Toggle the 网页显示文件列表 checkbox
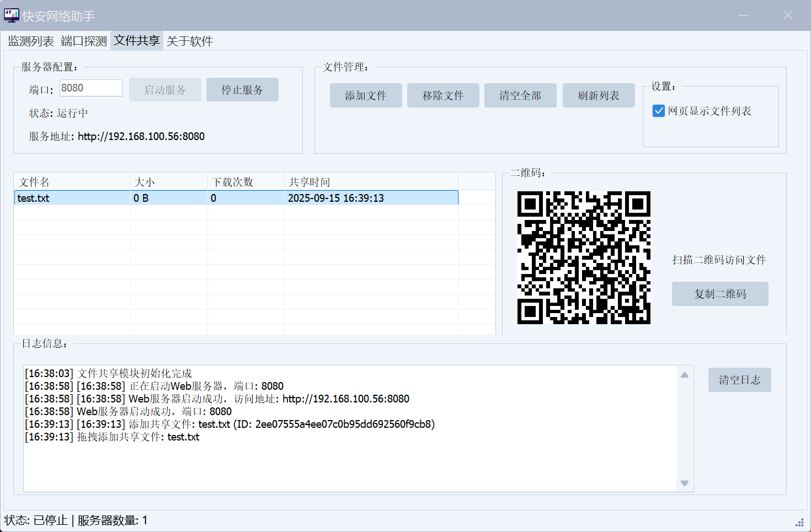Image resolution: width=811 pixels, height=532 pixels. click(x=659, y=111)
